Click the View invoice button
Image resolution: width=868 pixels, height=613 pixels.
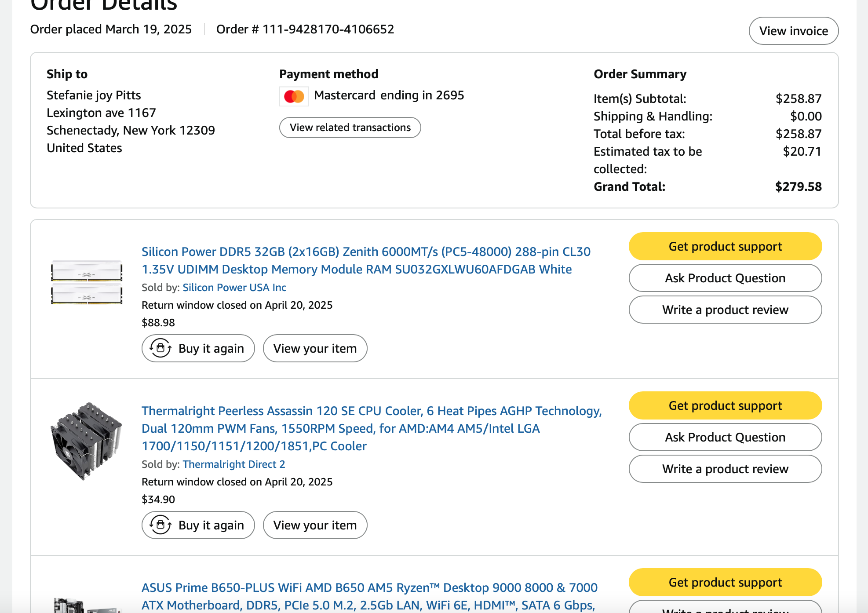(793, 31)
